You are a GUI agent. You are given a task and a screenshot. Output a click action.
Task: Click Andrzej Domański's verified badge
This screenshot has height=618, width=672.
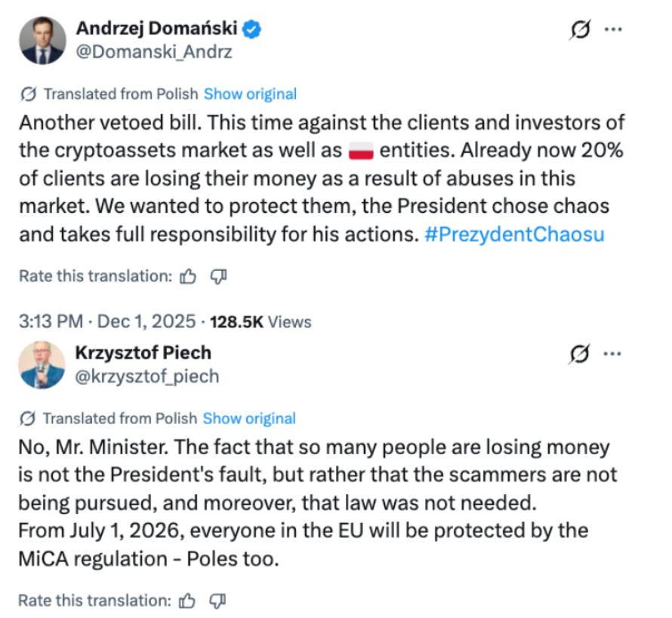253,29
